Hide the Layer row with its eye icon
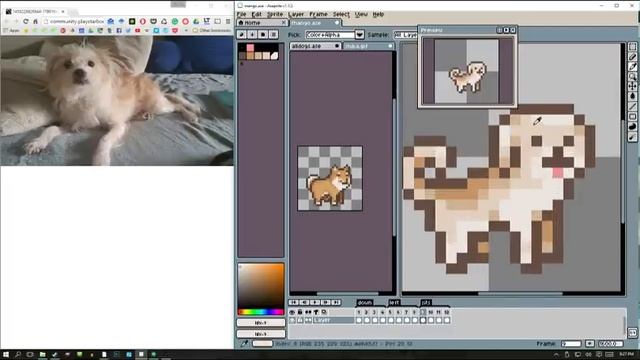 point(292,320)
